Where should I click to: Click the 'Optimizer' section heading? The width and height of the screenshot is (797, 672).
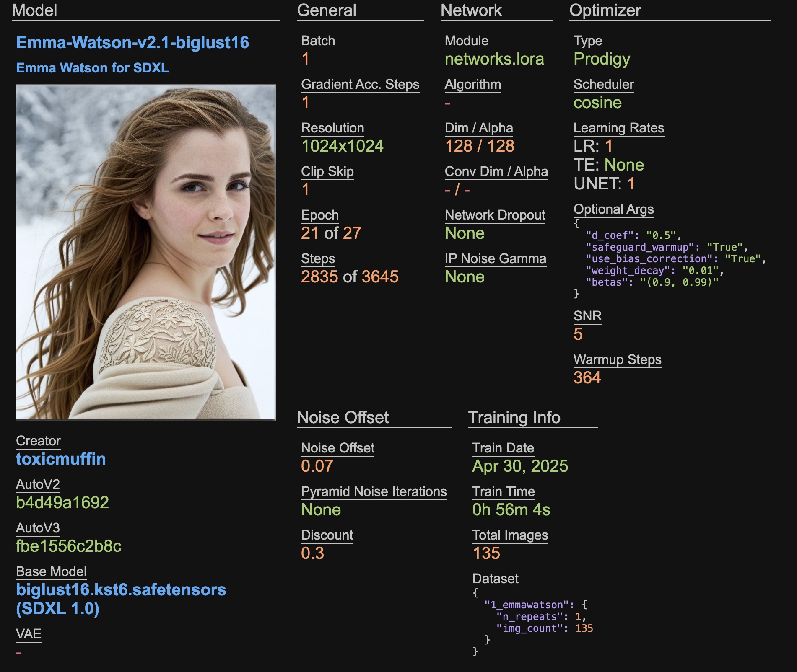(x=605, y=10)
